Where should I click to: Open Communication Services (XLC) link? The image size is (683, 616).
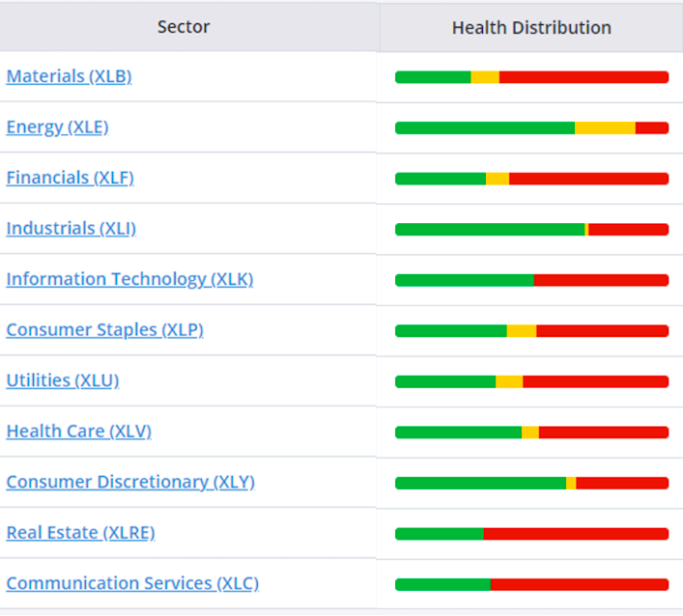pos(132,583)
